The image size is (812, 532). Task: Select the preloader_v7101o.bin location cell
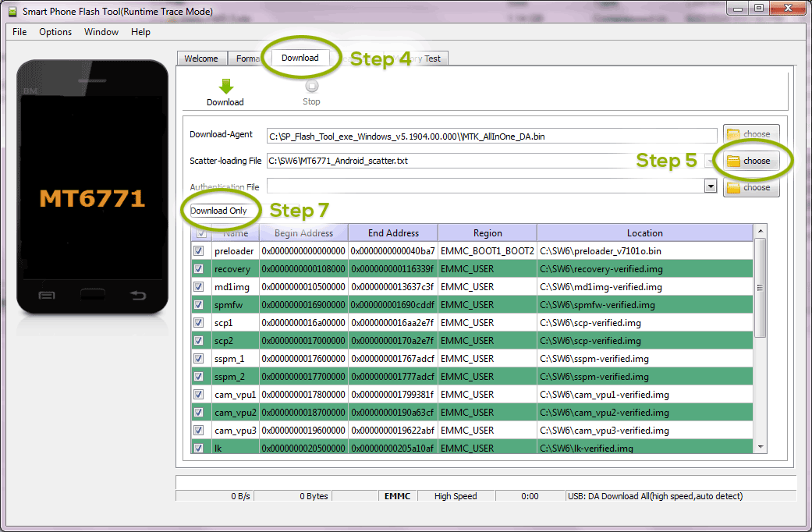pyautogui.click(x=645, y=250)
